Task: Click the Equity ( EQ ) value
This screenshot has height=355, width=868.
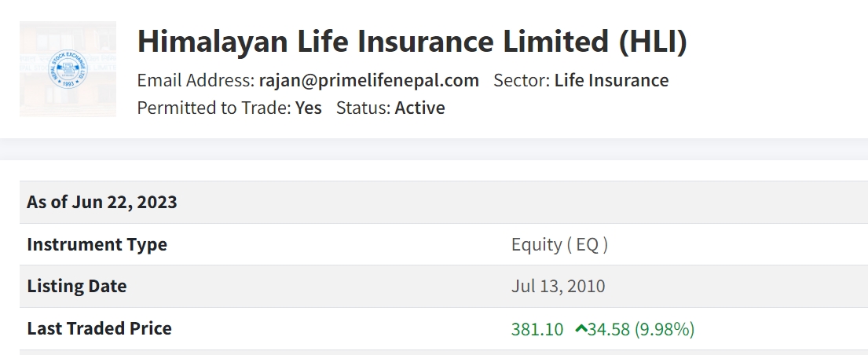Action: 559,244
